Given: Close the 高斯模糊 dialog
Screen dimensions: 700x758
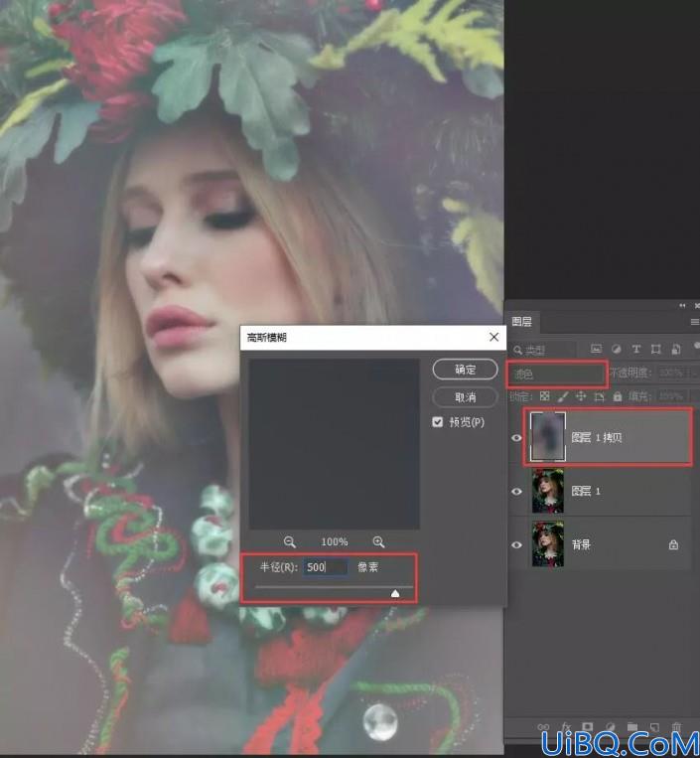Looking at the screenshot, I should pyautogui.click(x=493, y=337).
